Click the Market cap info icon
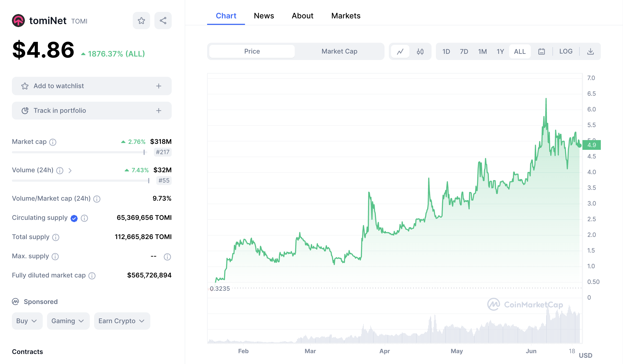623x364 pixels. (53, 142)
